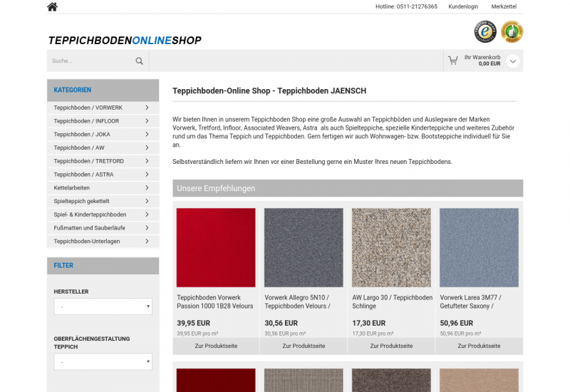Expand chevron next to Teppichboden / INFLOOR
Image resolution: width=570 pixels, height=392 pixels.
pos(147,120)
